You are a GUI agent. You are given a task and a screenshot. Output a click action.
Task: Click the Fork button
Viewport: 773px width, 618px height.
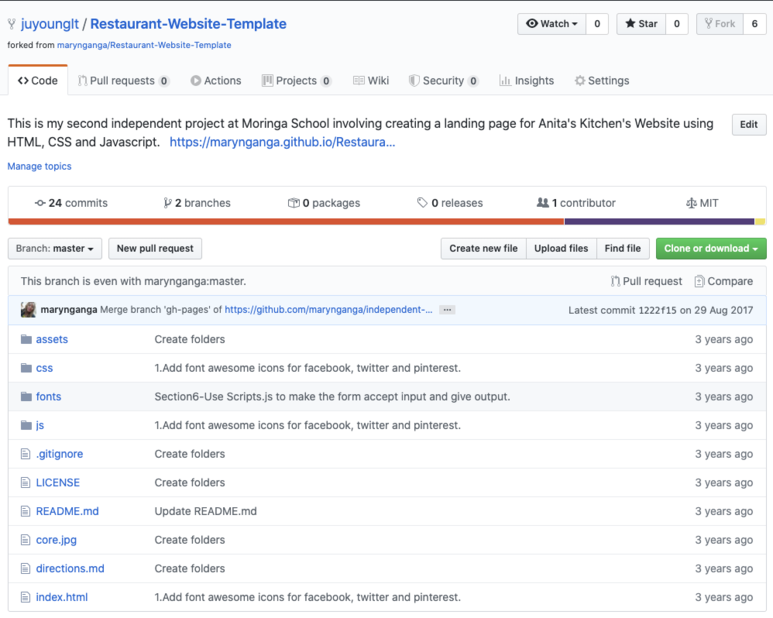click(719, 24)
